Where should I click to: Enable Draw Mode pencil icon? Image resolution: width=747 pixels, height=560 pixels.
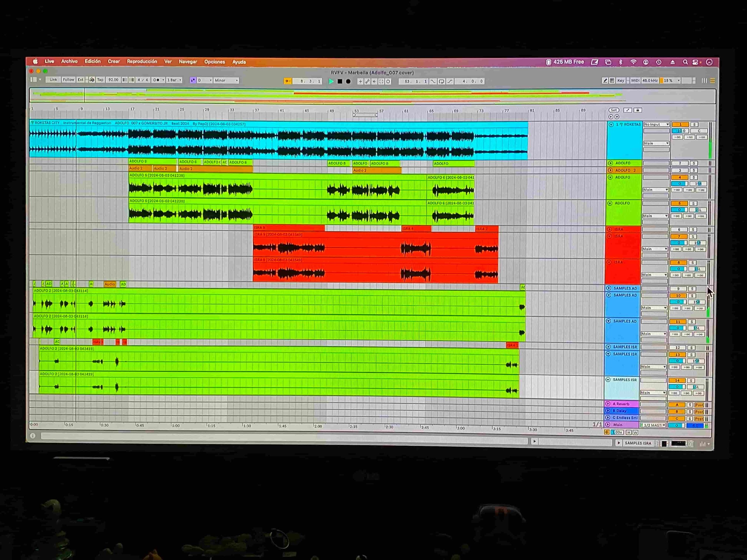click(x=605, y=81)
